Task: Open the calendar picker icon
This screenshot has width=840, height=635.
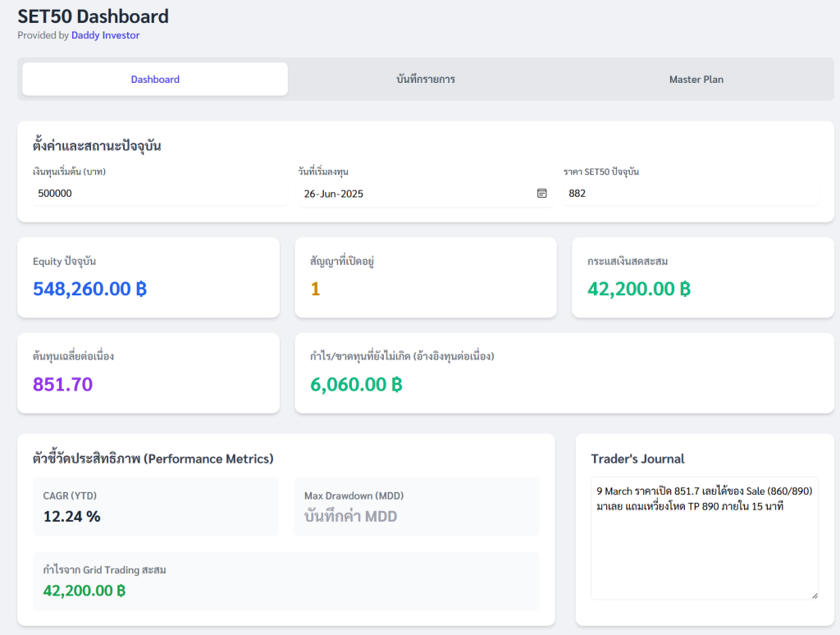Action: [541, 194]
